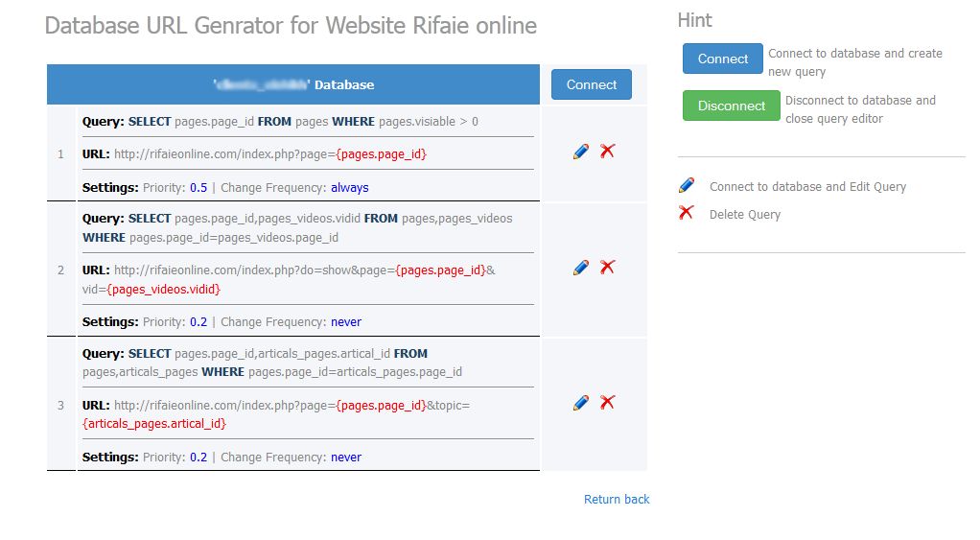Viewport: 980px width, 540px height.
Task: Click the red X icon in Hint panel
Action: point(687,213)
